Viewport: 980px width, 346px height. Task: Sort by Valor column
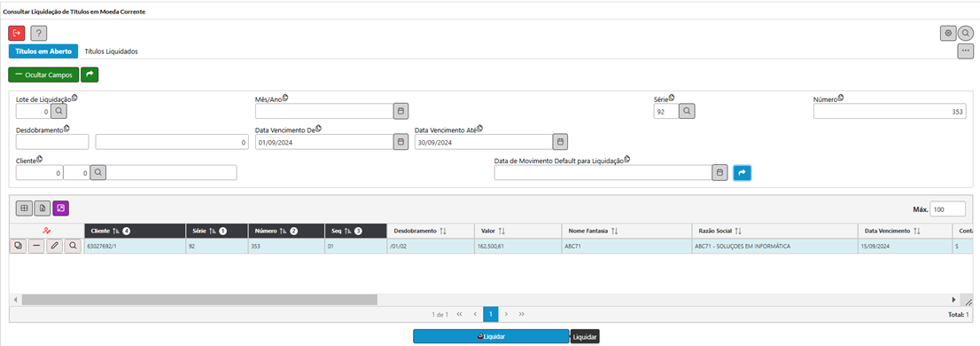[517, 231]
